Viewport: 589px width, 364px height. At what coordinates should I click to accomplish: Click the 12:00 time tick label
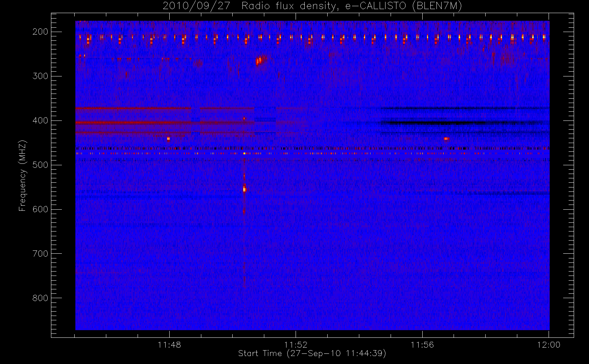click(x=549, y=345)
